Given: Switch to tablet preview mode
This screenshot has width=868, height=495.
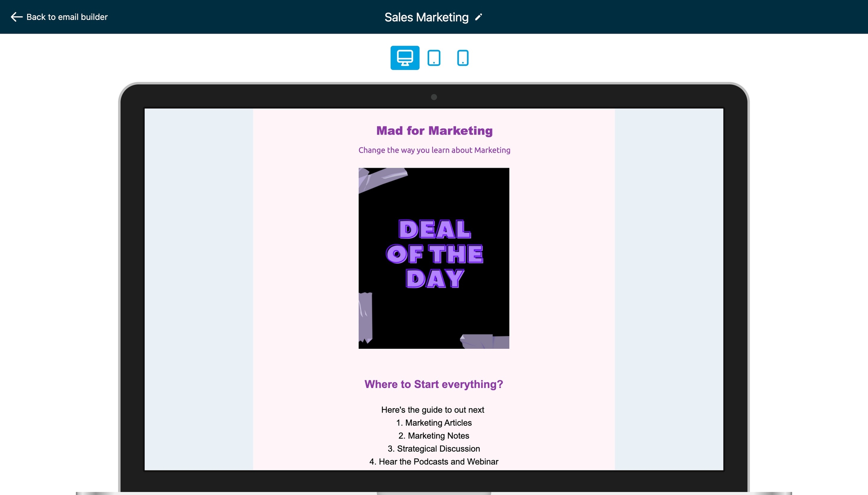Looking at the screenshot, I should [x=434, y=58].
